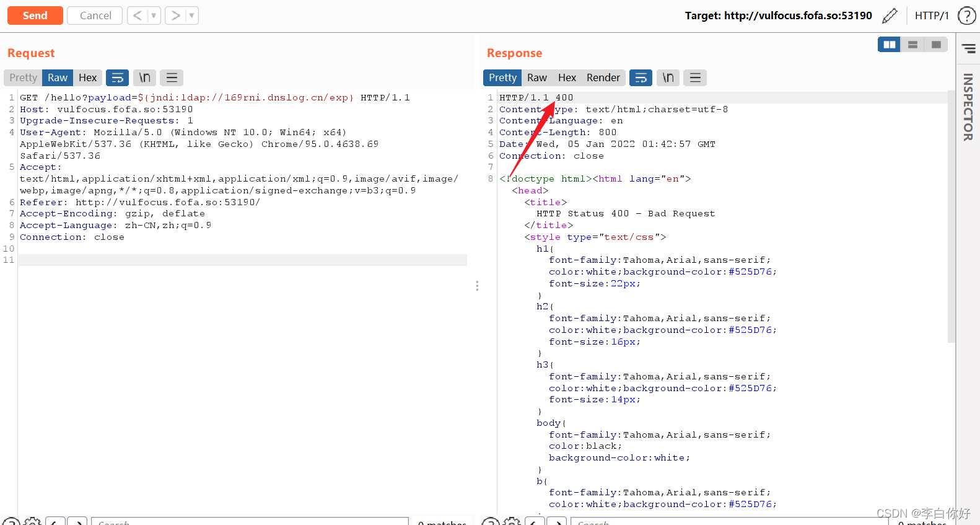
Task: Click the Connection: close request line
Action: pyautogui.click(x=72, y=237)
